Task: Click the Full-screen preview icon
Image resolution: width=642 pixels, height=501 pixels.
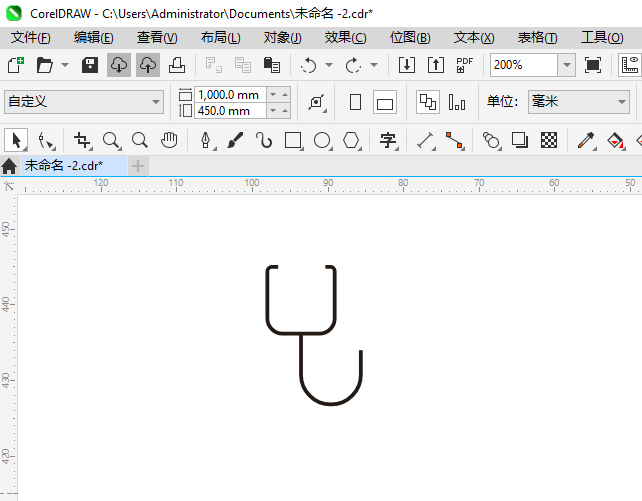Action: point(593,65)
